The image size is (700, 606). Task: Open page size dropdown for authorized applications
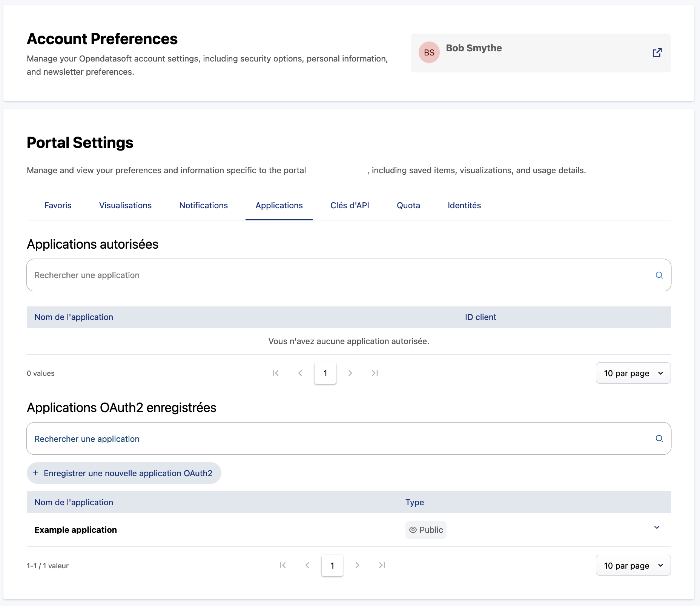coord(633,373)
